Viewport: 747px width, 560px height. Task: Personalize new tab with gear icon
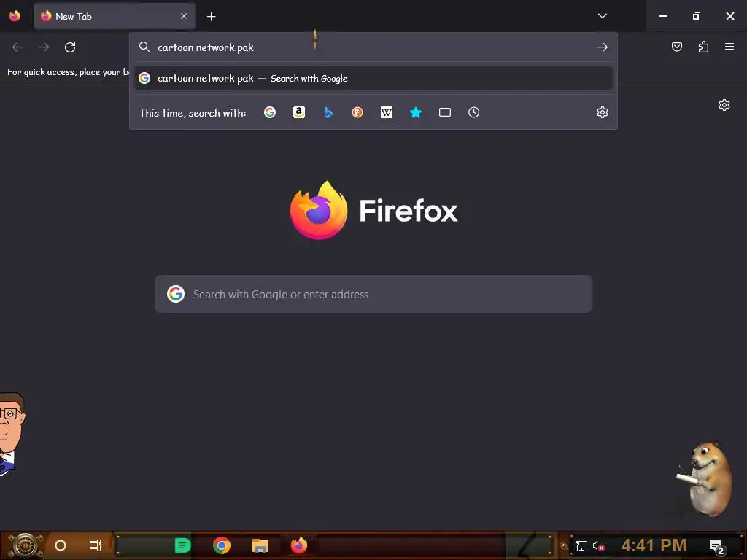(724, 105)
